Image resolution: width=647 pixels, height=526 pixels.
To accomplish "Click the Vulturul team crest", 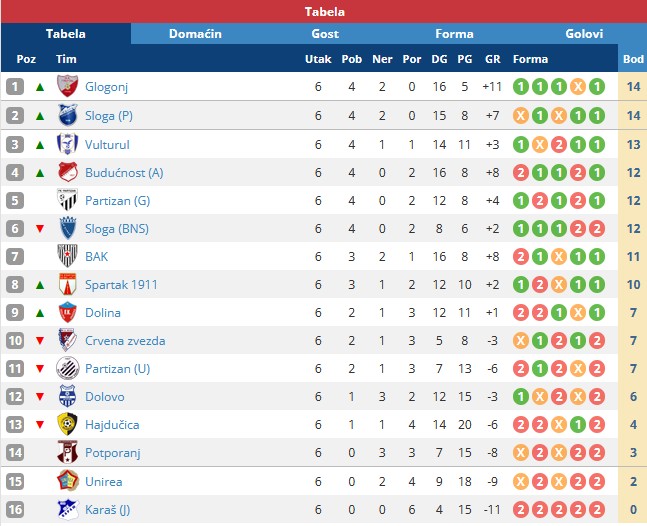I will pyautogui.click(x=67, y=144).
